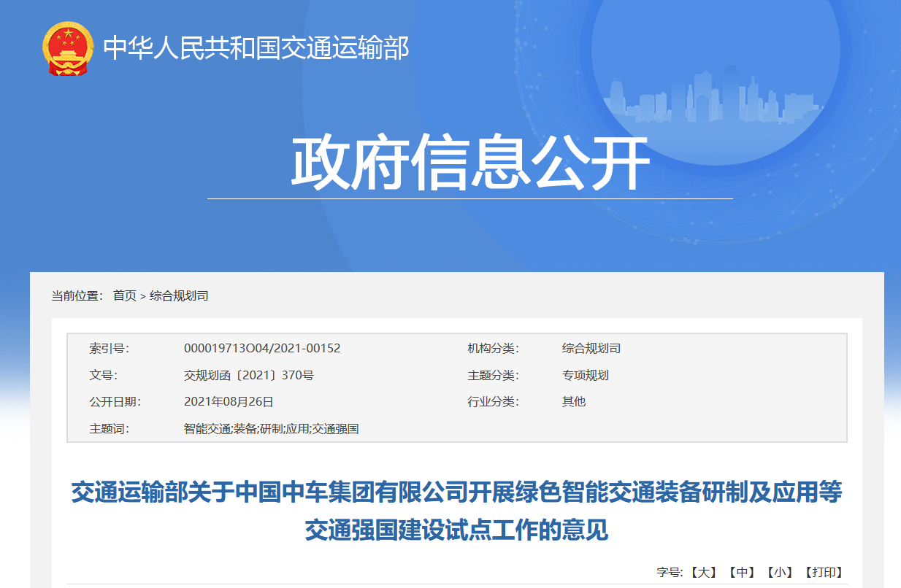Click the 字号 label
The width and height of the screenshot is (901, 588).
(x=670, y=573)
